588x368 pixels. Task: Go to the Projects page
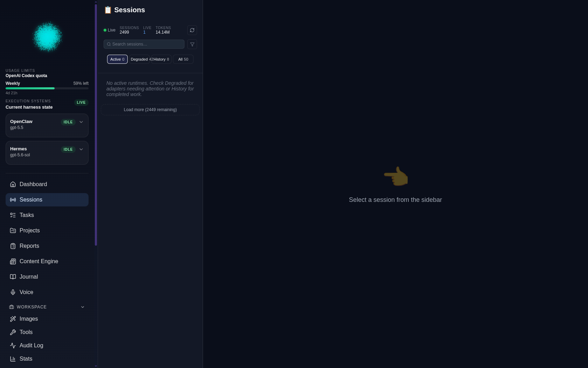tap(47, 231)
